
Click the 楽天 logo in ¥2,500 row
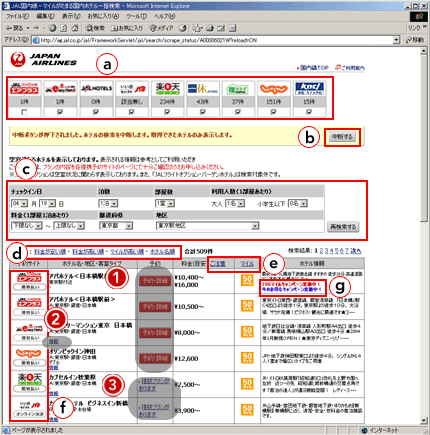[29, 378]
